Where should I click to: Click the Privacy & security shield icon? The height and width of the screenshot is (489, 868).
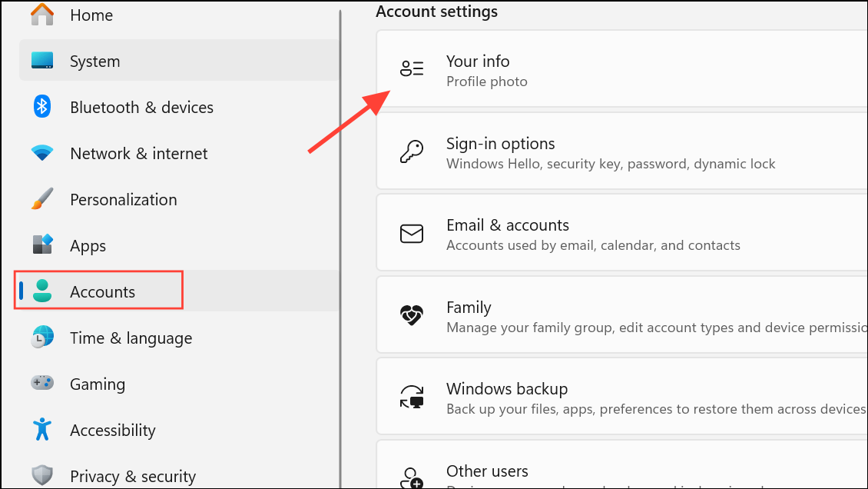point(42,475)
